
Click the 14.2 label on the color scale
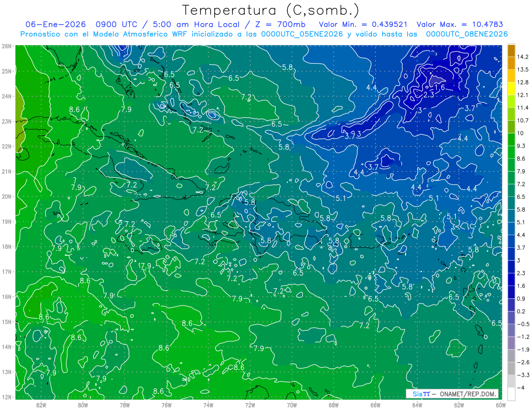click(523, 57)
